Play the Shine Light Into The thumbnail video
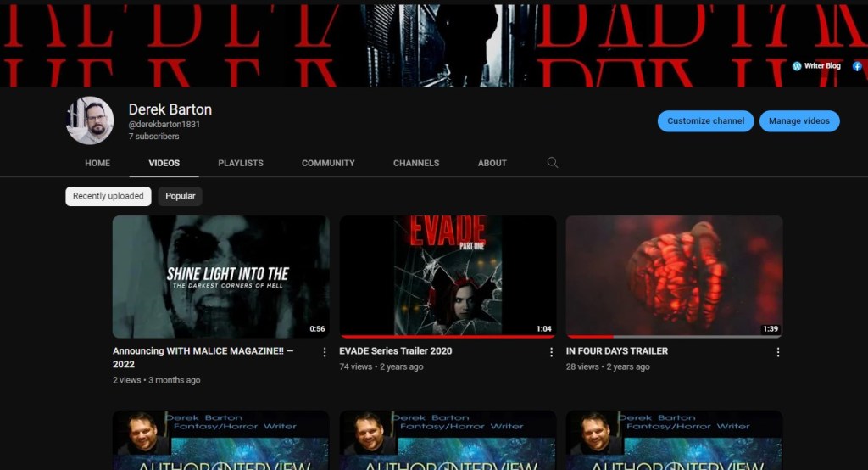The height and width of the screenshot is (470, 868). (x=220, y=276)
